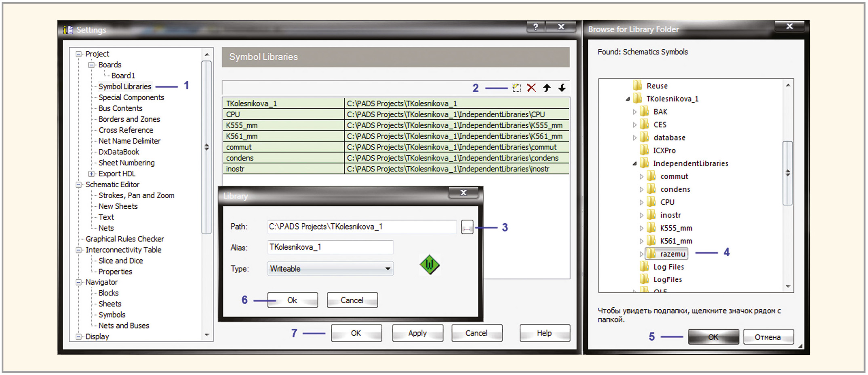Move selected library down with arrow icon

click(x=562, y=88)
